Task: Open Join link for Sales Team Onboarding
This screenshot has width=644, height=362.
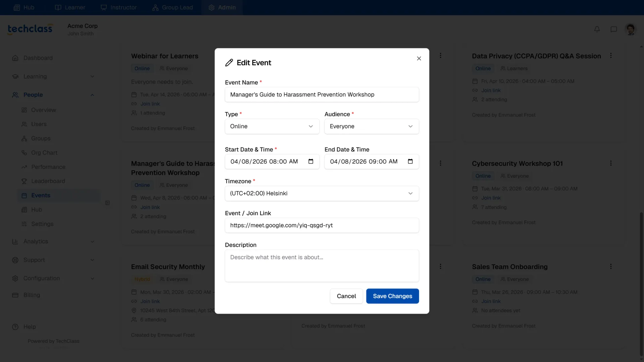Action: click(491, 301)
